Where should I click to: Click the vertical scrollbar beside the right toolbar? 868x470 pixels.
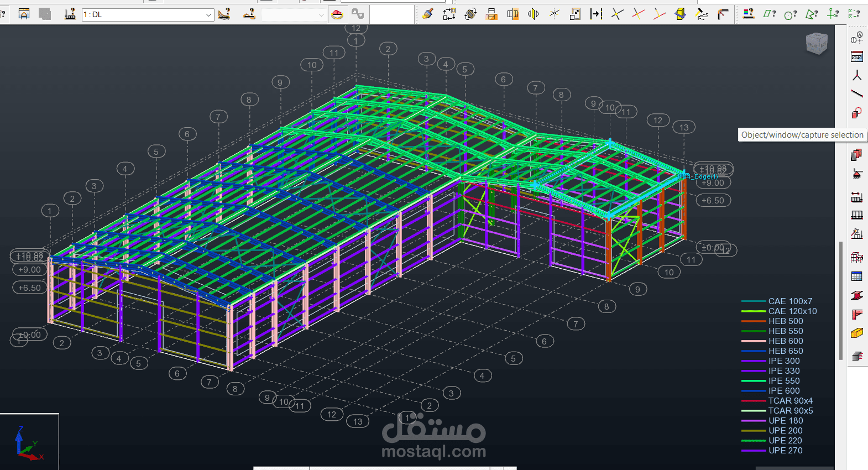[x=841, y=301]
